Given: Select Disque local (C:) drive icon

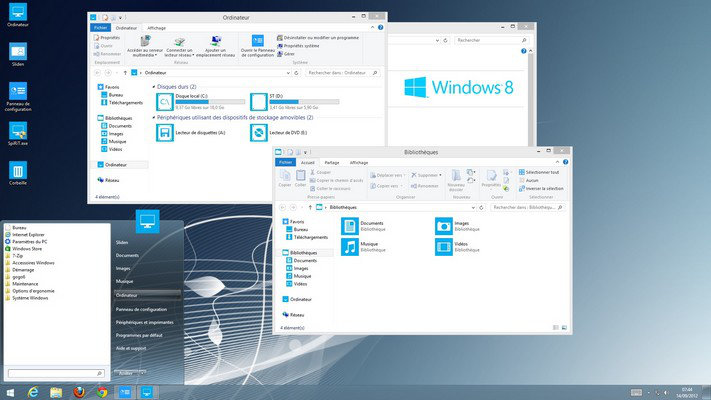Looking at the screenshot, I should 165,102.
